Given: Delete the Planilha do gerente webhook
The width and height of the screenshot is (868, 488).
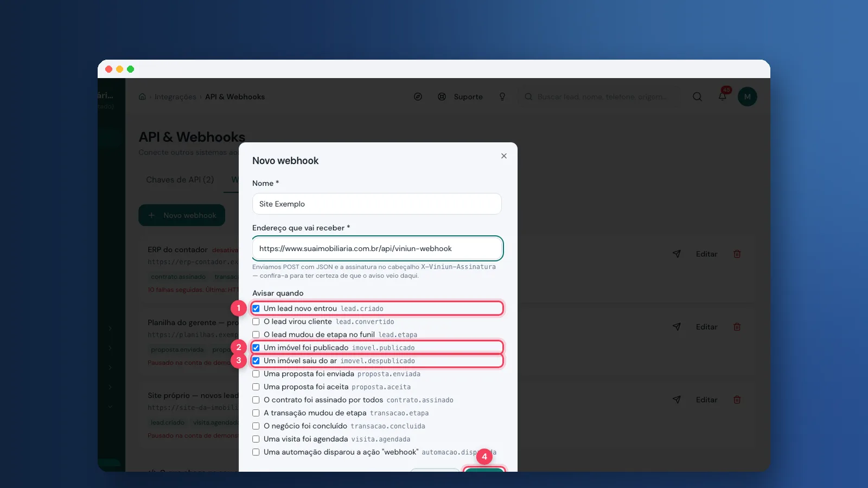Looking at the screenshot, I should (x=737, y=327).
